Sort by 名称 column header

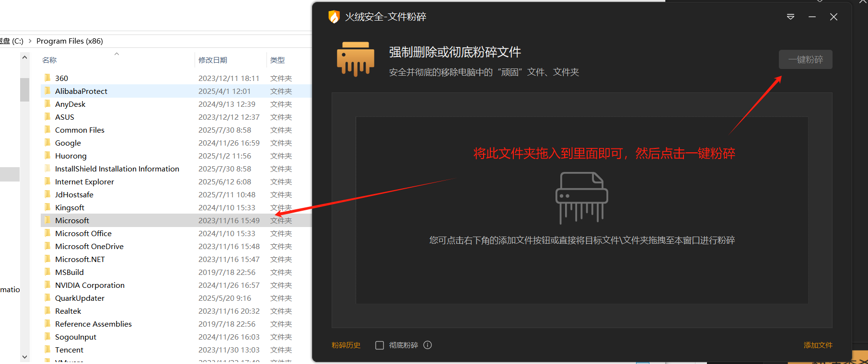click(x=49, y=60)
